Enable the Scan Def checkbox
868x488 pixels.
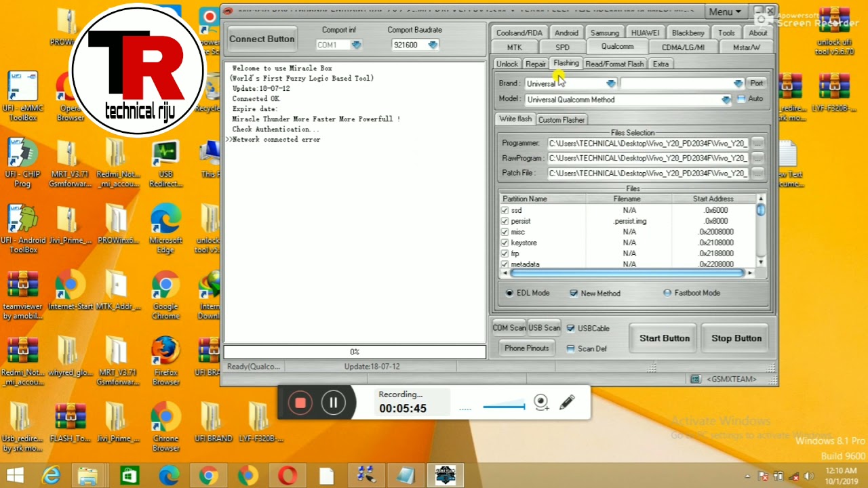pos(570,348)
